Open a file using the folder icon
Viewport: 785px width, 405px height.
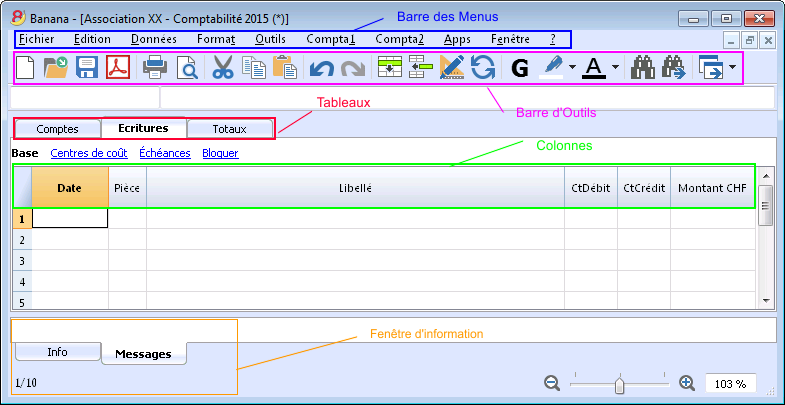click(56, 67)
